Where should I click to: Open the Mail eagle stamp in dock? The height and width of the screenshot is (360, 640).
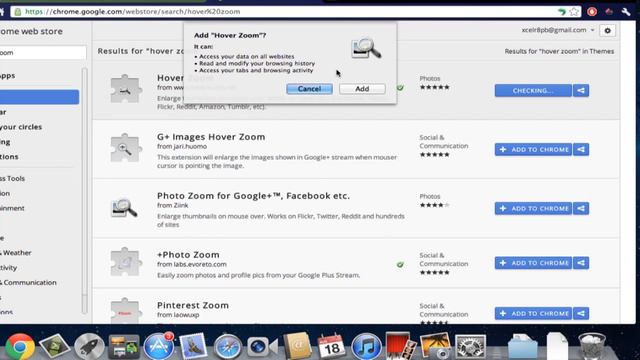point(193,346)
